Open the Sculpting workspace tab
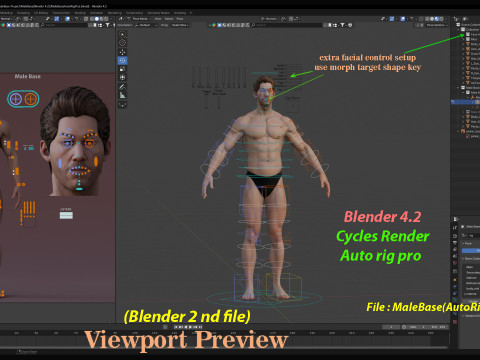 [x=23, y=13]
